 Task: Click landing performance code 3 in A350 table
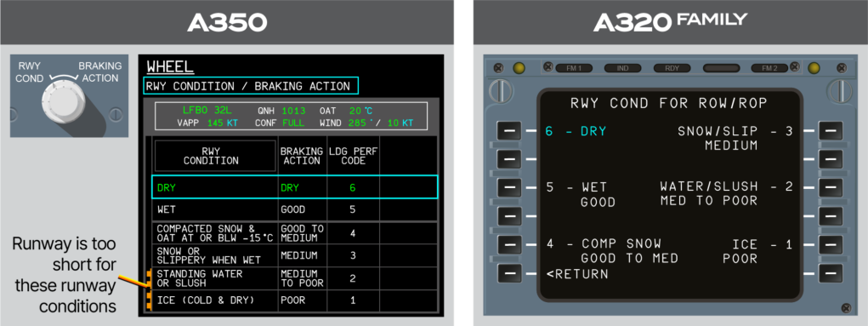tap(353, 255)
